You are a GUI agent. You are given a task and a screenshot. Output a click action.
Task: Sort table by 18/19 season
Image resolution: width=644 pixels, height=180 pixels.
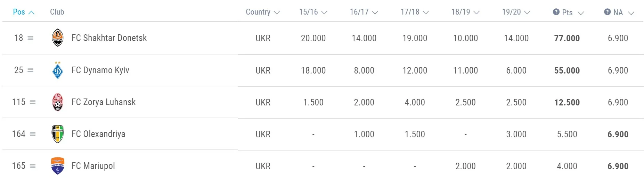(x=465, y=12)
